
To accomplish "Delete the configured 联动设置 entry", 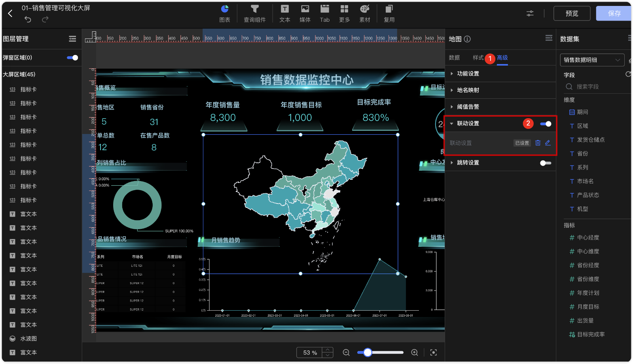I will pyautogui.click(x=538, y=143).
